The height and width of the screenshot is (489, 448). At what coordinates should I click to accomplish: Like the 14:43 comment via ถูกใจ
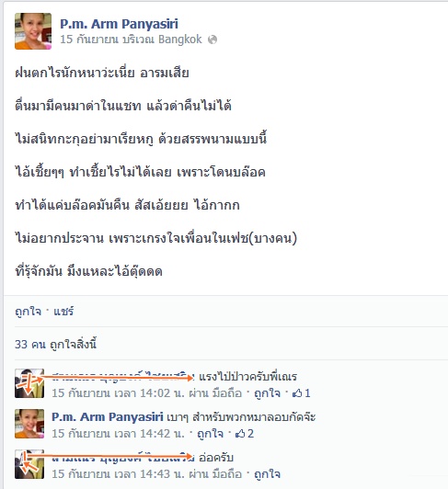coord(268,474)
